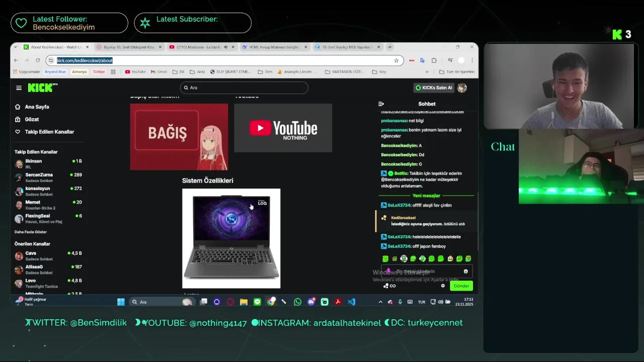Screen dimensions: 644x362
Task: Open Adobe Acrobat from the taskbar
Action: pos(338,302)
